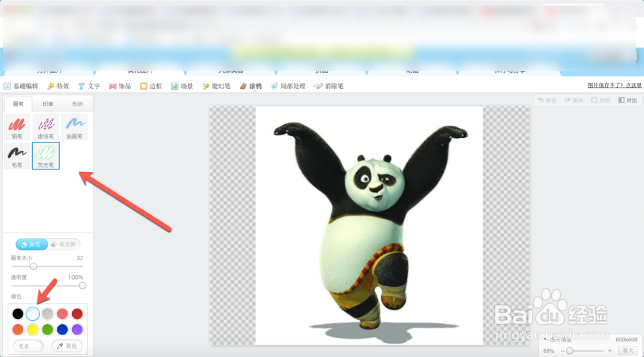
Task: Open the 文字 text tools
Action: click(x=89, y=86)
